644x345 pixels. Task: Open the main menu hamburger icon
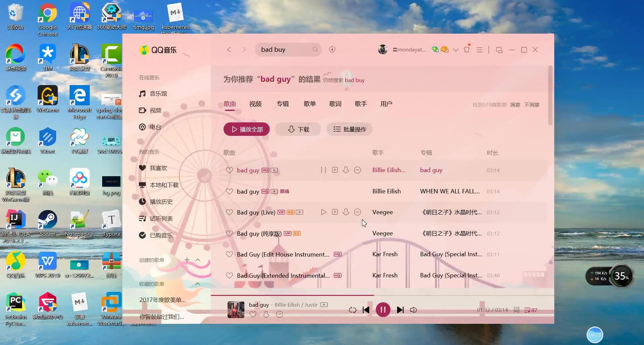click(x=479, y=50)
